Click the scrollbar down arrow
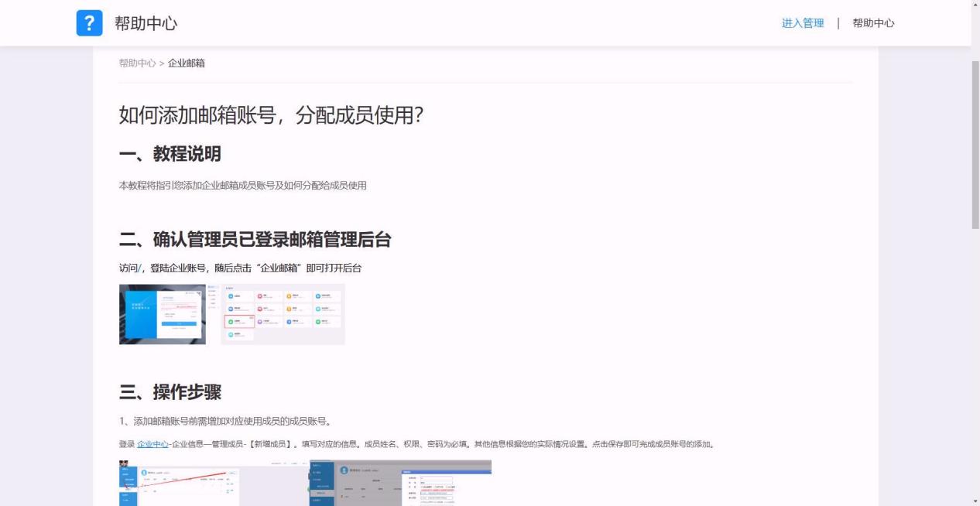The image size is (980, 506). (x=975, y=501)
